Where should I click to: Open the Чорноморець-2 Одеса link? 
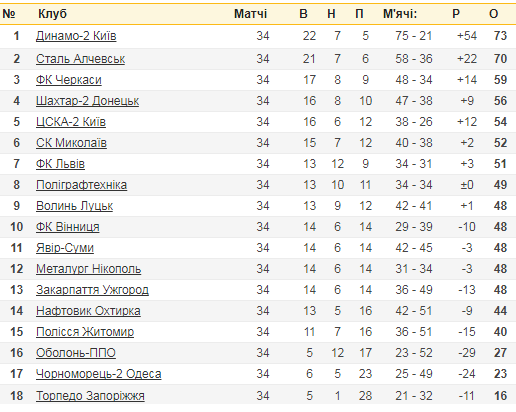click(x=98, y=374)
